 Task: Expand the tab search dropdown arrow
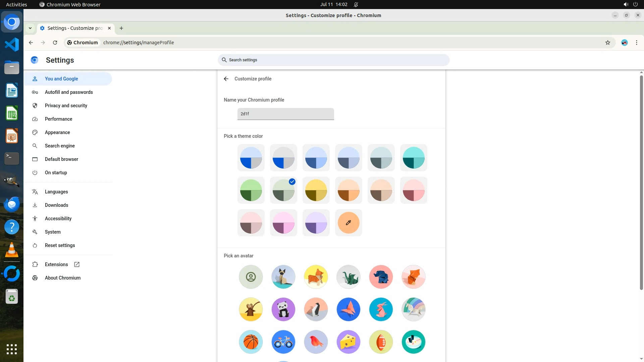[30, 28]
